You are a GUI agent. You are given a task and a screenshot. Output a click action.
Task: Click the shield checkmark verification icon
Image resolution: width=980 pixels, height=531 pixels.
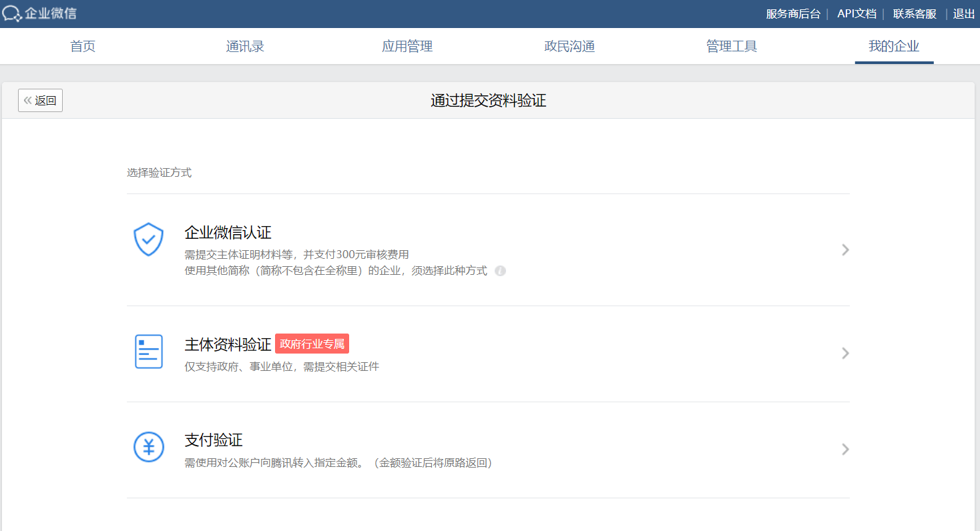coord(148,239)
